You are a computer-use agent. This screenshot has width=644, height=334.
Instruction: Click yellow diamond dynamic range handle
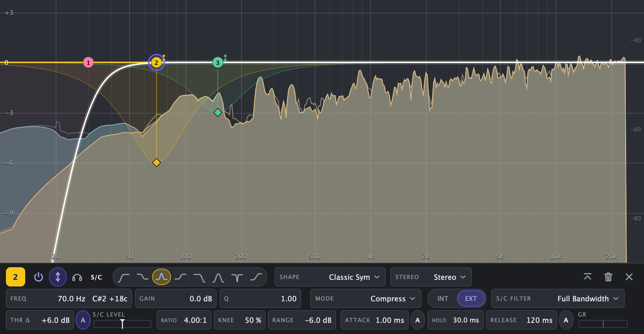click(157, 163)
